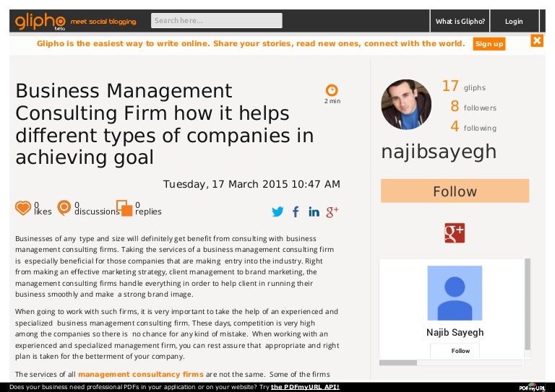Viewport: 555px width, 392px height.
Task: Click the Search here input field
Action: click(217, 20)
